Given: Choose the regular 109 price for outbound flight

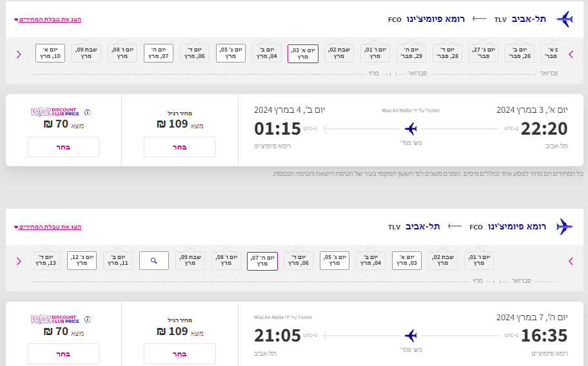Looking at the screenshot, I should click(180, 147).
